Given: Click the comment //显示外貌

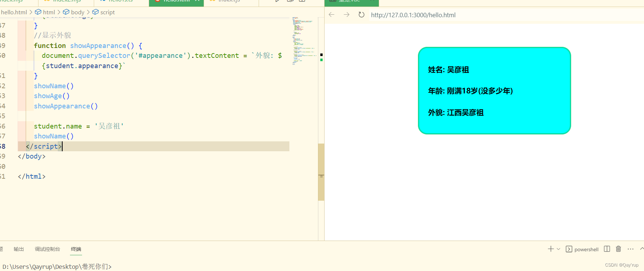Looking at the screenshot, I should 53,35.
